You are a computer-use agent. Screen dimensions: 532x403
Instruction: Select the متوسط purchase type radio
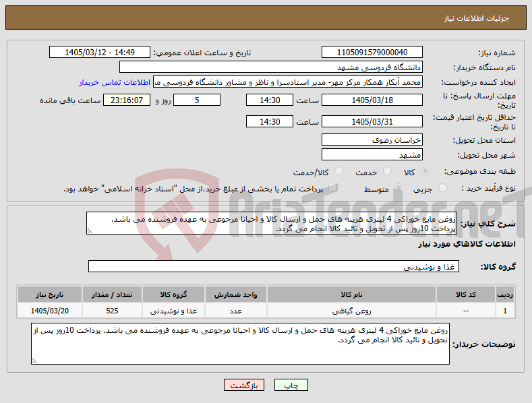[x=398, y=188]
